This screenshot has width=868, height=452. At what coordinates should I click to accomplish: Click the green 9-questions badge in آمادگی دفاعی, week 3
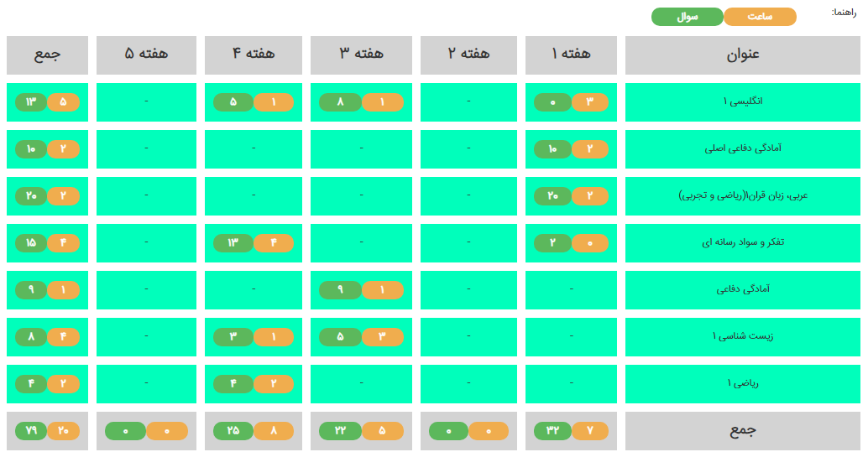pos(341,290)
